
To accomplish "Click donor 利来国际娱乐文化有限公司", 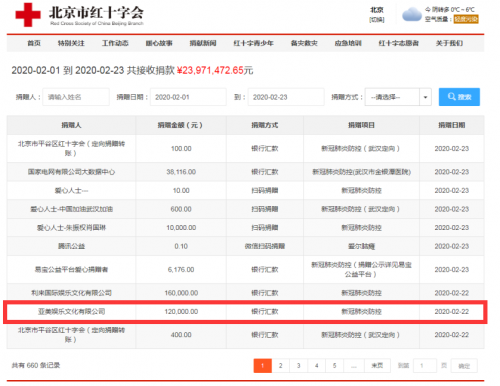I will tap(71, 293).
